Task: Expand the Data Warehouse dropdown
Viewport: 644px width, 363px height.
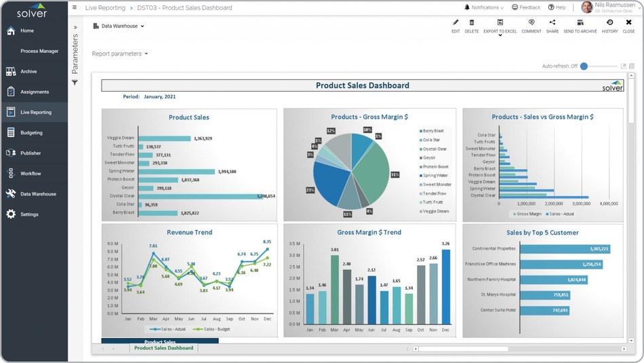Action: pos(119,26)
